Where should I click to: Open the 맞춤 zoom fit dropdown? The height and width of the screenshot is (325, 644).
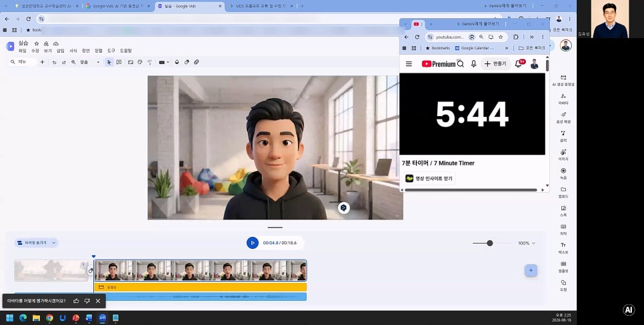(x=89, y=62)
